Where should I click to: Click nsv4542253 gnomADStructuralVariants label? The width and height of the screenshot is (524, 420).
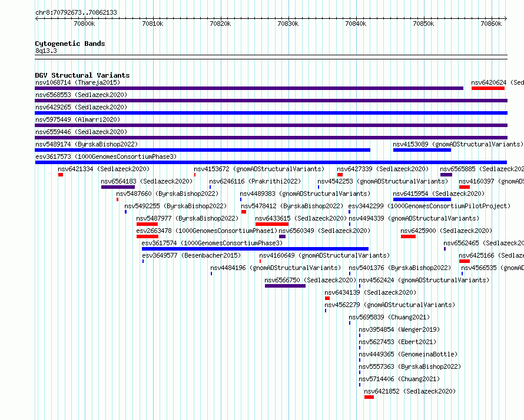tap(383, 181)
